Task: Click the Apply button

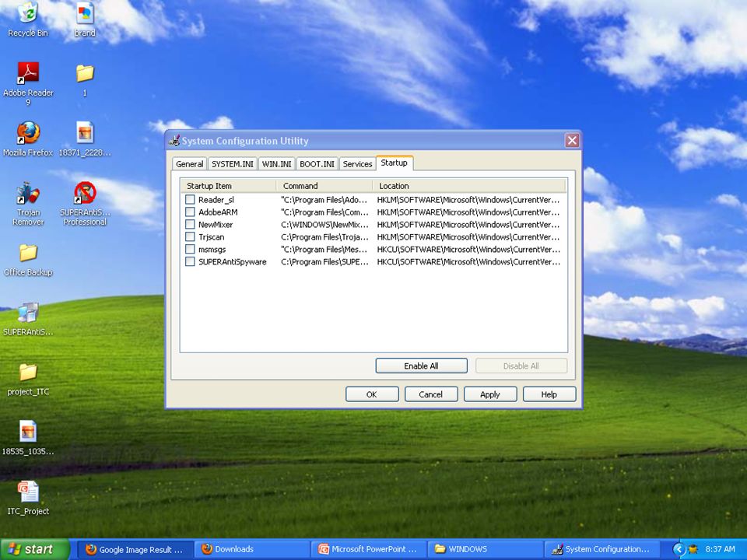Action: (x=489, y=394)
